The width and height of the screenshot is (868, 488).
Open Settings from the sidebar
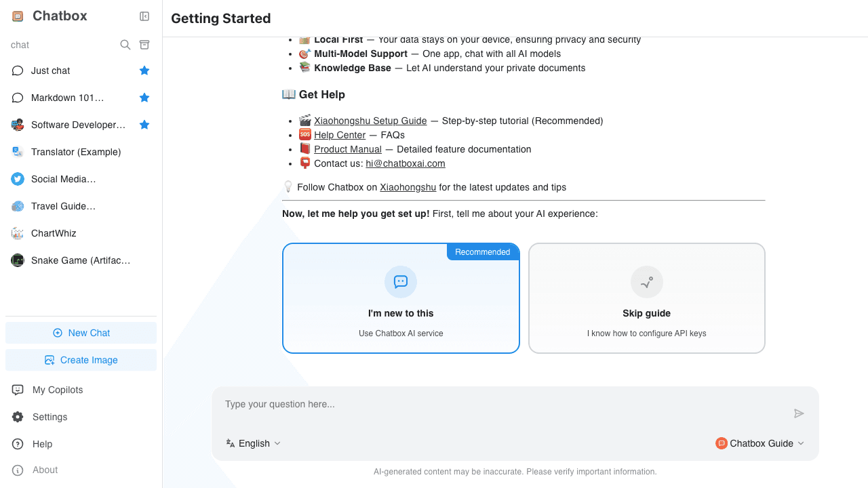pos(50,417)
